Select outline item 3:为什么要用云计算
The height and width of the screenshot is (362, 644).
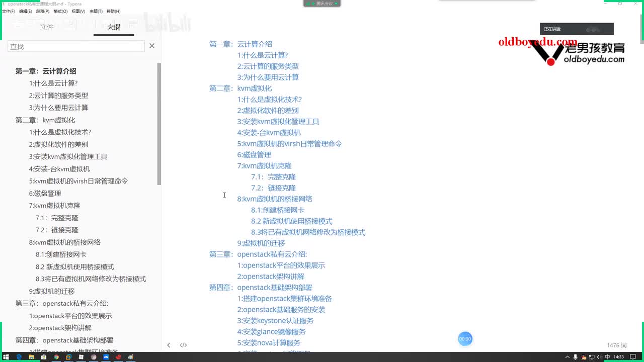coord(58,108)
